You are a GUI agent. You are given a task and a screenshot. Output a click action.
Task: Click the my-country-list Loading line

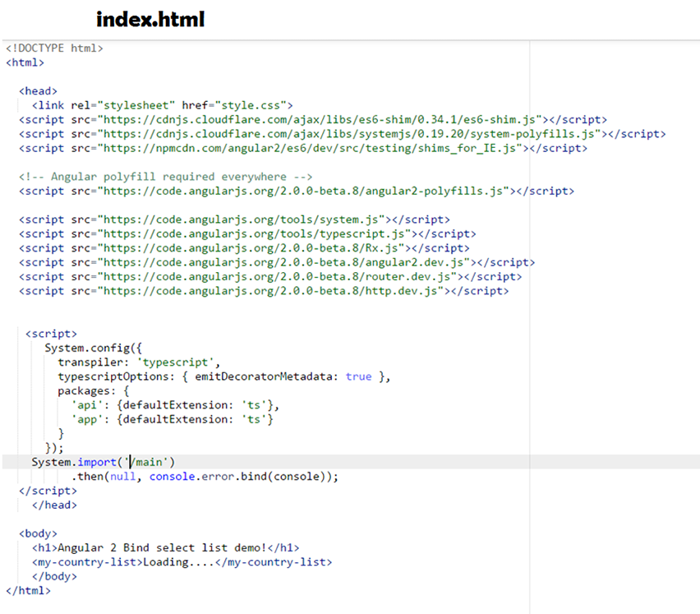(x=182, y=562)
